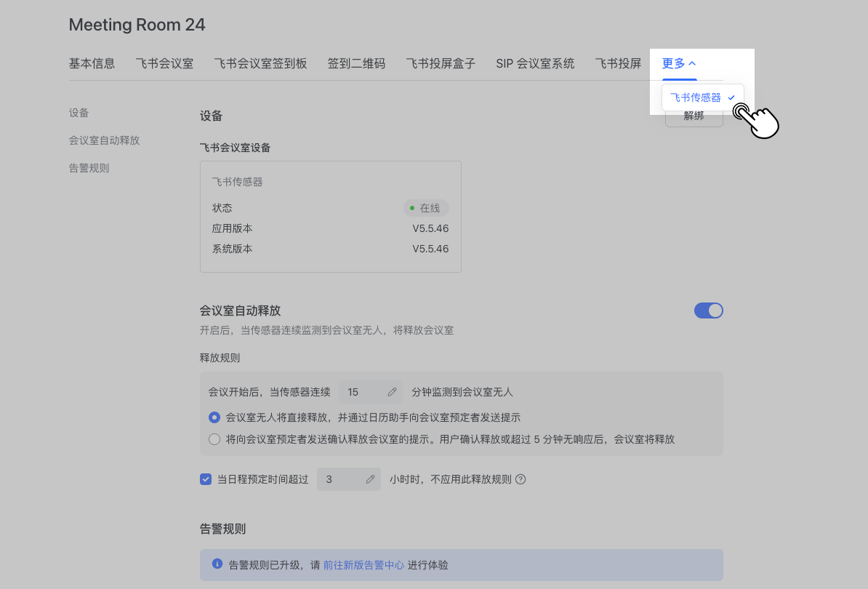Go to the 签到二维码 tab
Screen dimensions: 868x589
pos(356,64)
